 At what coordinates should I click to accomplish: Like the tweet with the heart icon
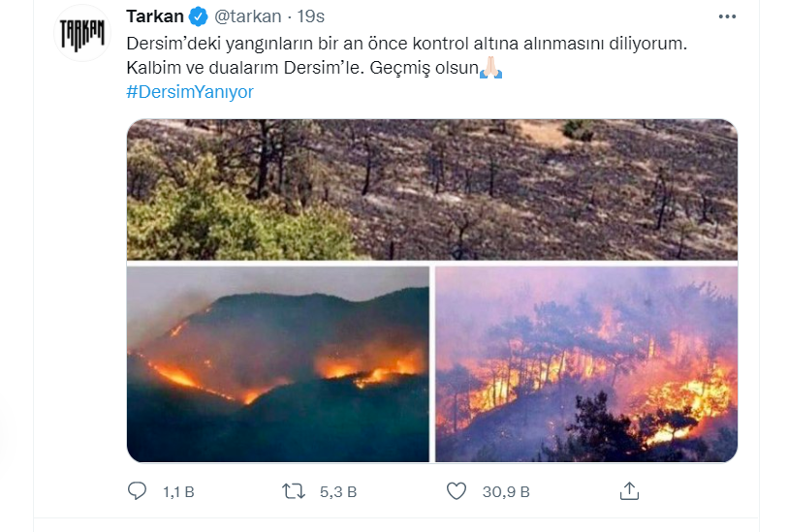pyautogui.click(x=457, y=491)
